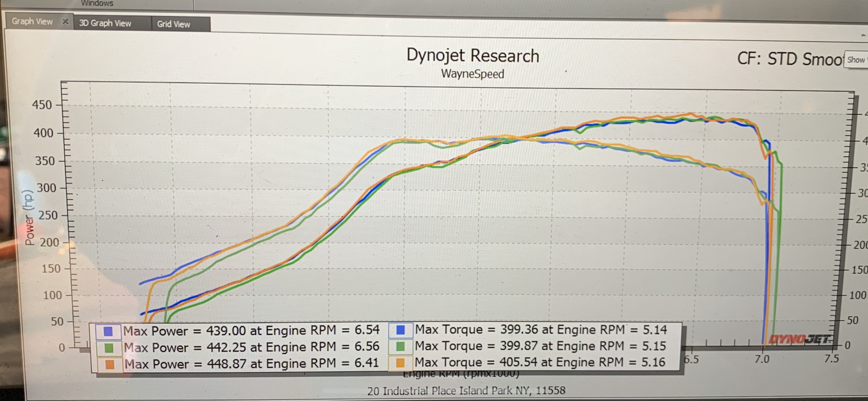Click the 150 power axis value
The width and height of the screenshot is (868, 401).
[x=51, y=269]
